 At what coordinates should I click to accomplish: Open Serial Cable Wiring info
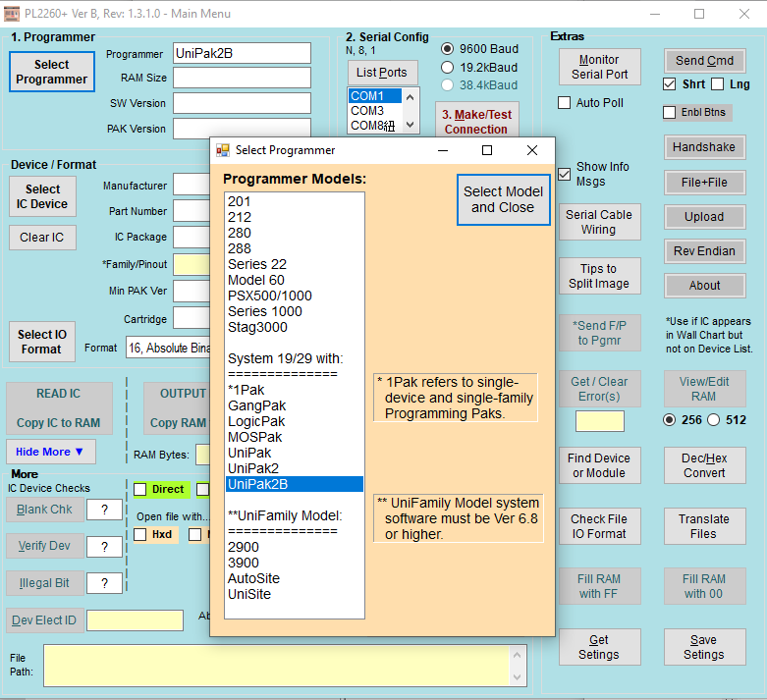point(600,222)
